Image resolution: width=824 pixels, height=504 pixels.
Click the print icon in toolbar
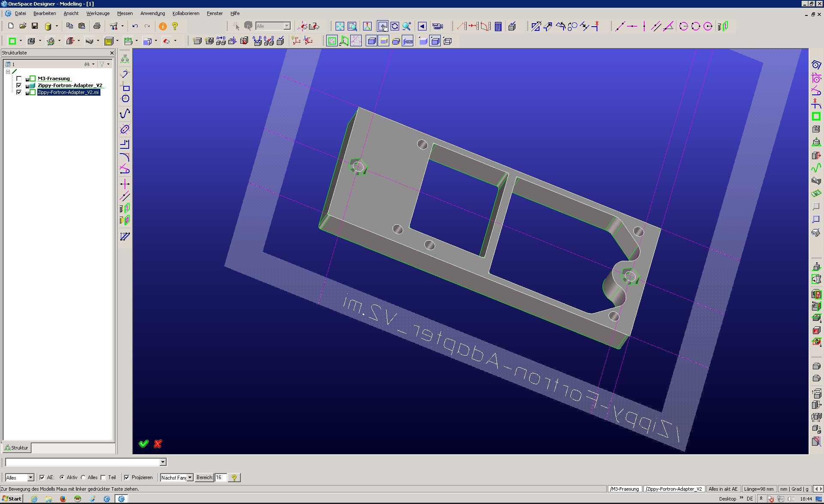coord(97,26)
